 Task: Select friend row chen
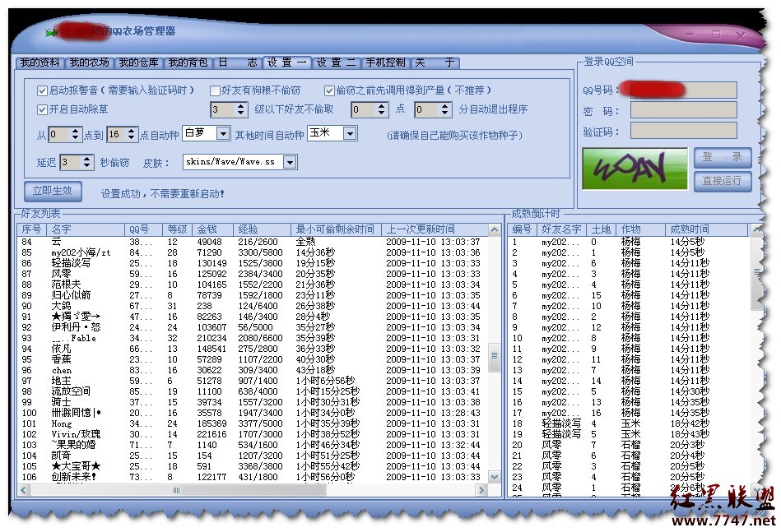253,370
